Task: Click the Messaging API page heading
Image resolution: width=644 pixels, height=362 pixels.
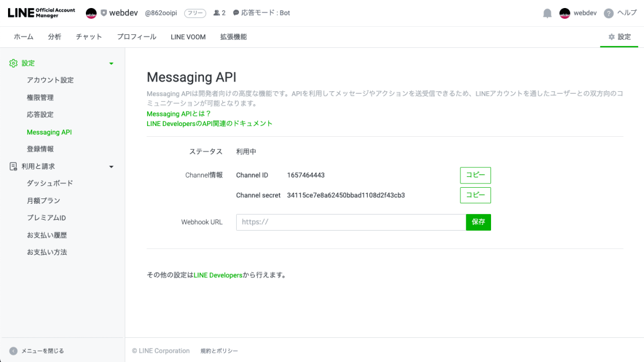Action: coord(192,77)
